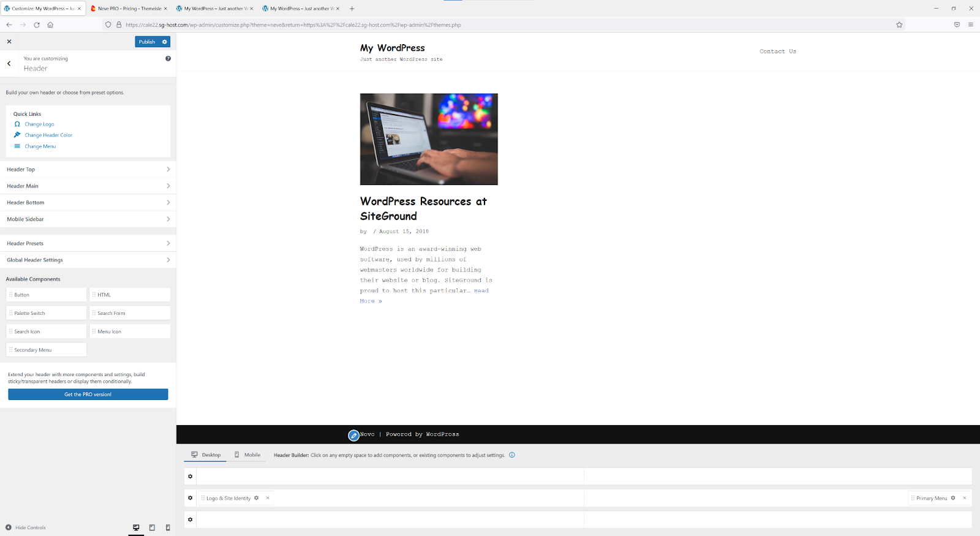Open the help question mark icon
The width and height of the screenshot is (980, 536).
[x=168, y=59]
